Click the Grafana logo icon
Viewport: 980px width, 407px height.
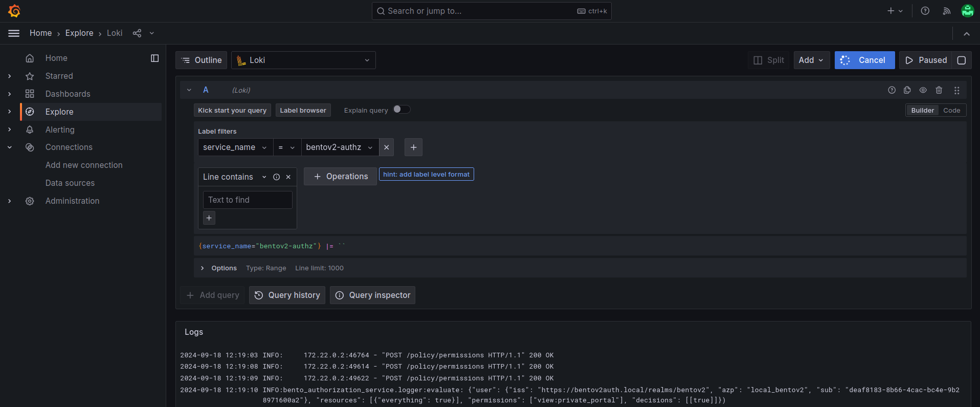pyautogui.click(x=14, y=11)
